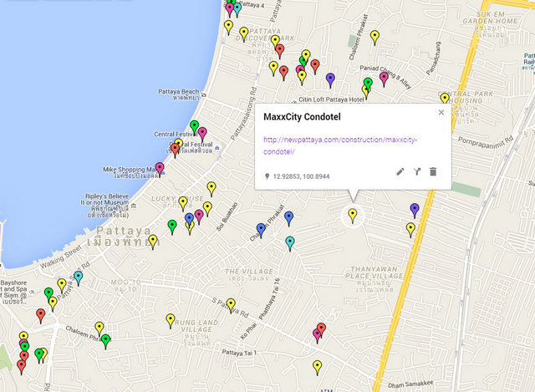The height and width of the screenshot is (392, 535).
Task: Select the yellow pin on the Lucky House label
Action: [x=183, y=204]
